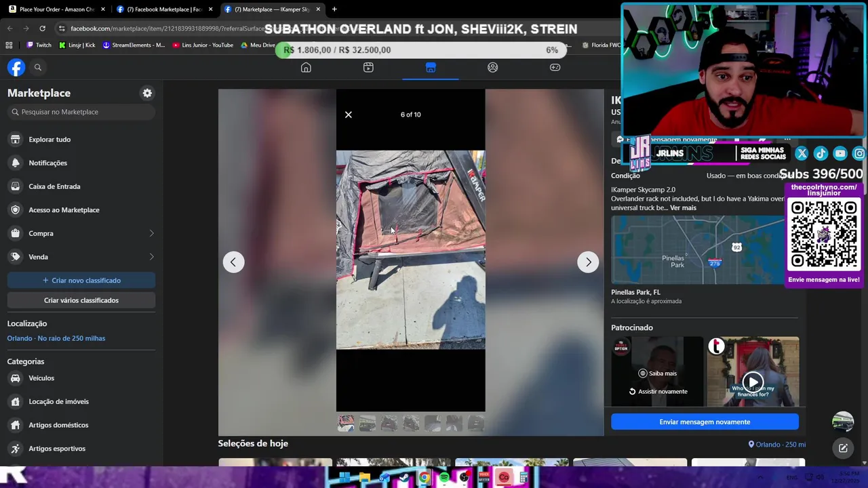Open the Reels video icon in top nav
The image size is (868, 488).
point(368,67)
